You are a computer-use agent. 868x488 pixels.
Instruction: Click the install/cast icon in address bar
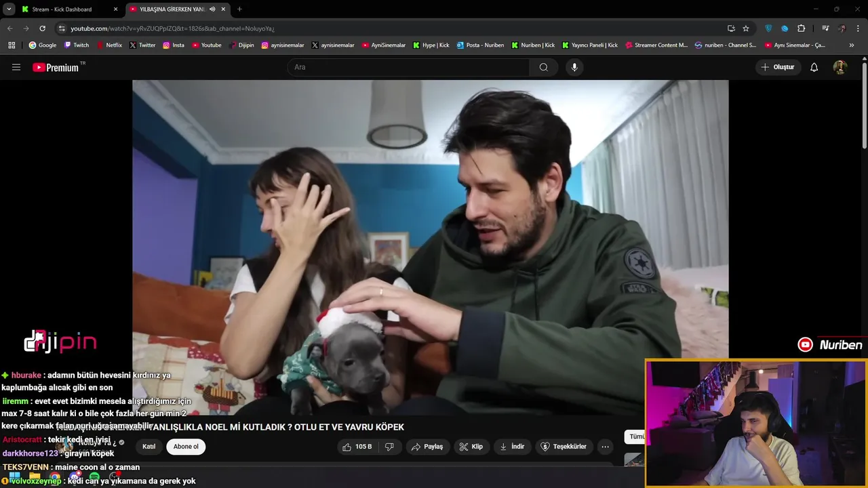pos(731,28)
